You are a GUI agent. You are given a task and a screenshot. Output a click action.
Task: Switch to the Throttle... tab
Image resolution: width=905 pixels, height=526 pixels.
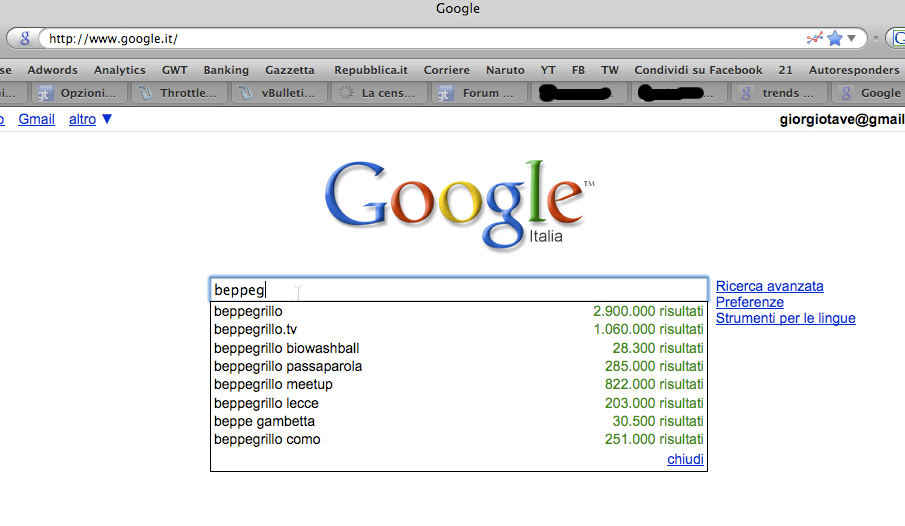[x=179, y=93]
